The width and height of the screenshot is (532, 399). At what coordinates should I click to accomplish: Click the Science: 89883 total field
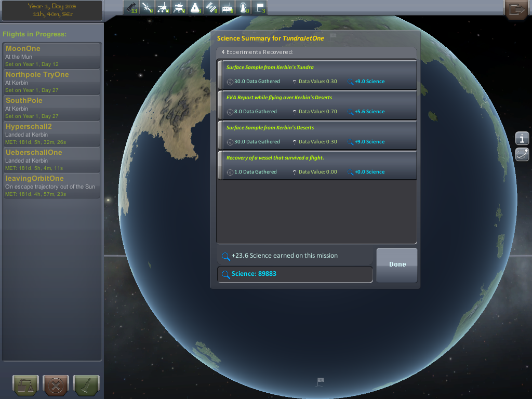click(x=295, y=274)
